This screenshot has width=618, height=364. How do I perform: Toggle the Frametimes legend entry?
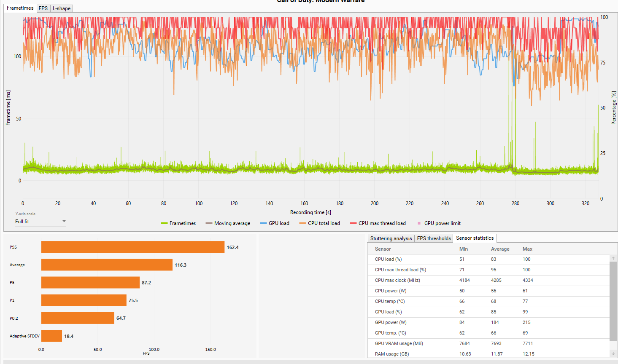(178, 223)
